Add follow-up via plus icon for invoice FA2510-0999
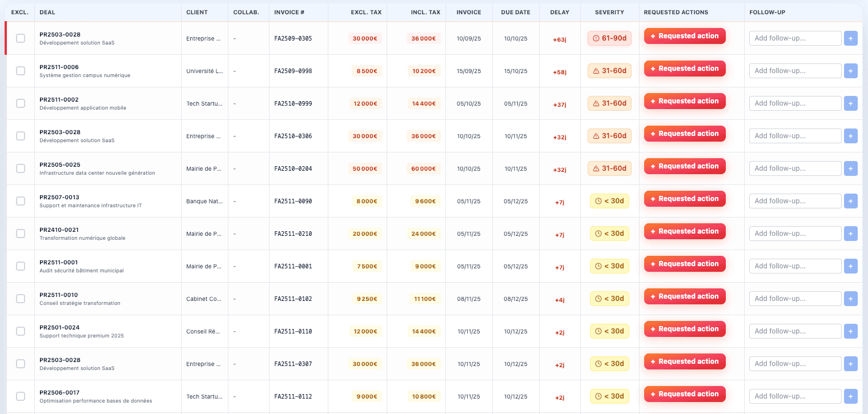Image resolution: width=868 pixels, height=414 pixels. pyautogui.click(x=850, y=103)
